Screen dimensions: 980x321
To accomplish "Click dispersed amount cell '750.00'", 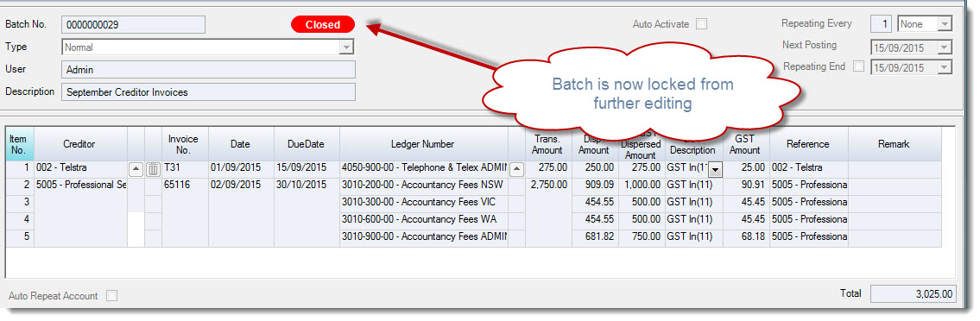I will click(x=642, y=237).
